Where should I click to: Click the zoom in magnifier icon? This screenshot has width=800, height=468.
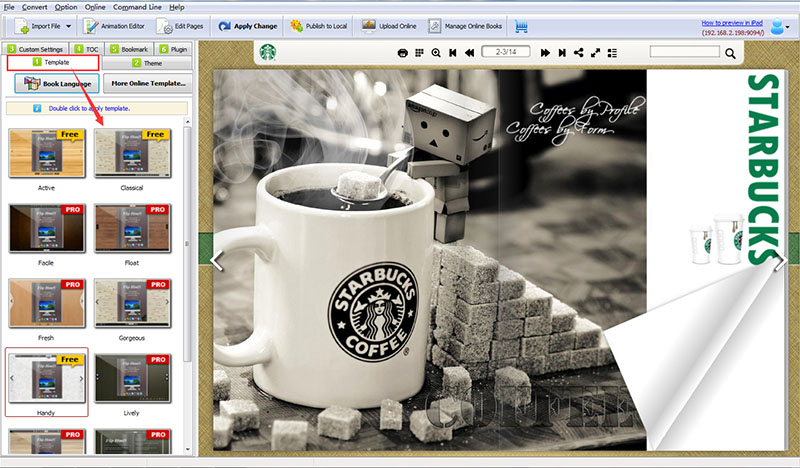click(436, 53)
